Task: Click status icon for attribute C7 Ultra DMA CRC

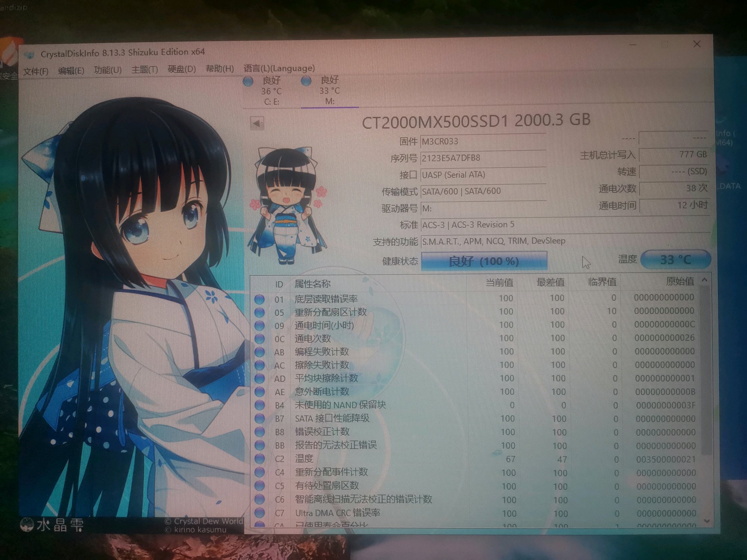Action: coord(259,513)
